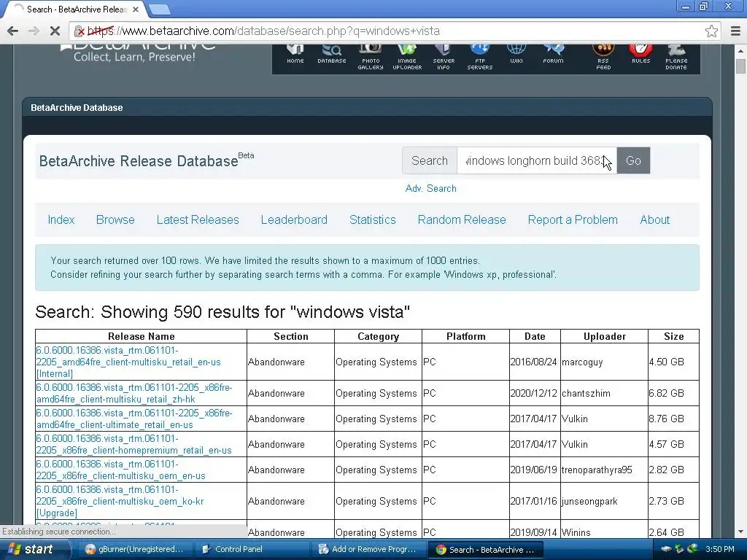Viewport: 747px width, 560px height.
Task: Open the x86fre-amd64fre client-multisku retail zh-hk release
Action: pos(134,393)
